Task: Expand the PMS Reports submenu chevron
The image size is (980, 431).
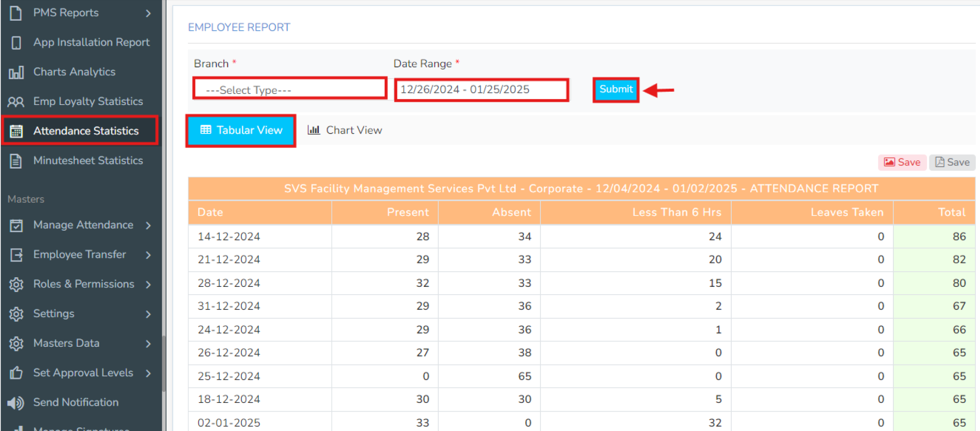Action: 148,13
